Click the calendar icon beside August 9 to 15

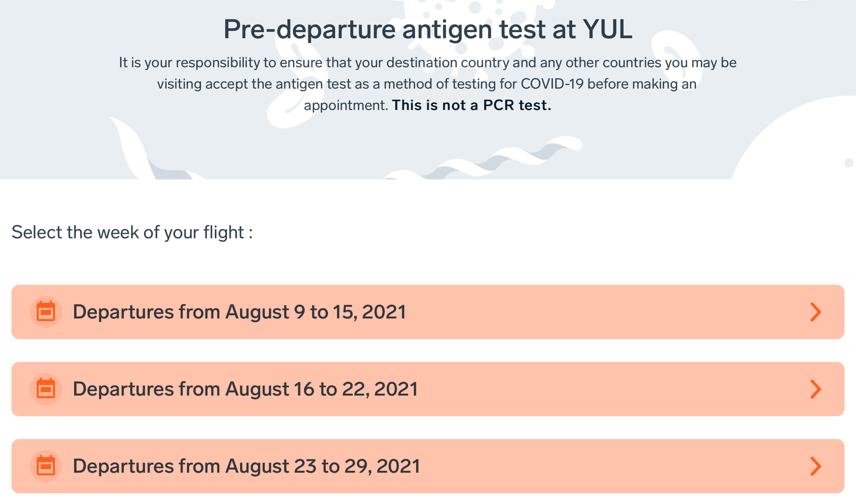tap(46, 312)
